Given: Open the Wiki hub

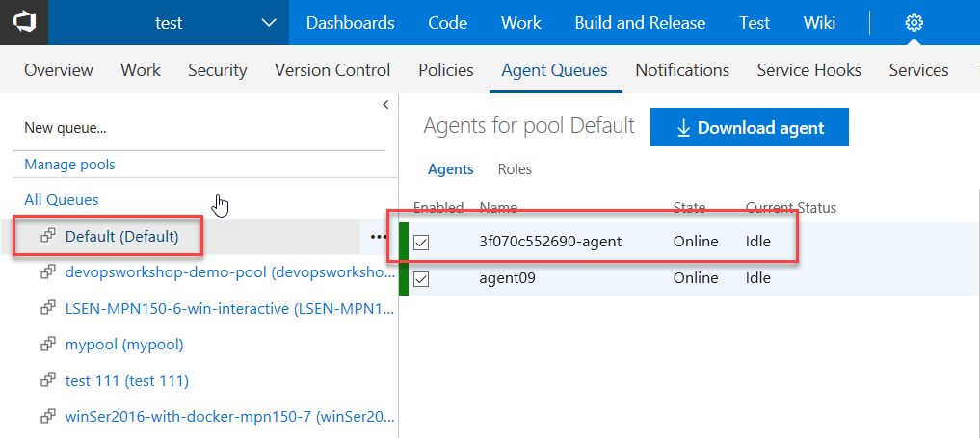Looking at the screenshot, I should point(819,23).
